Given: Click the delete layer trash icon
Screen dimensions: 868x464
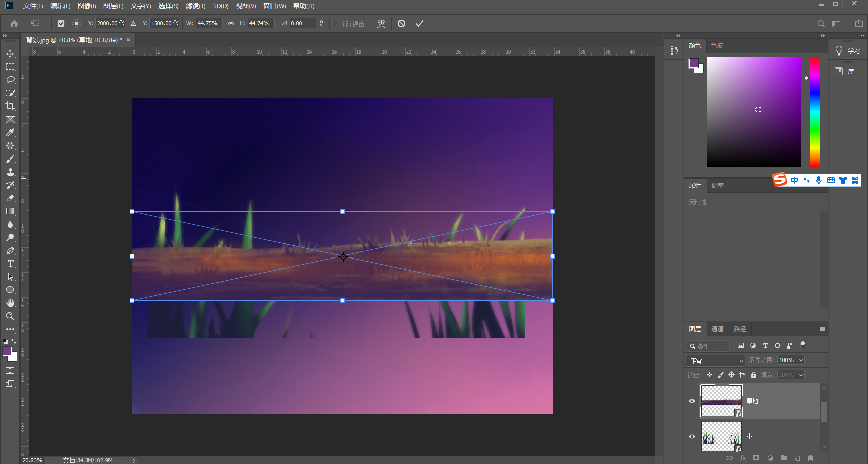Looking at the screenshot, I should [x=811, y=458].
